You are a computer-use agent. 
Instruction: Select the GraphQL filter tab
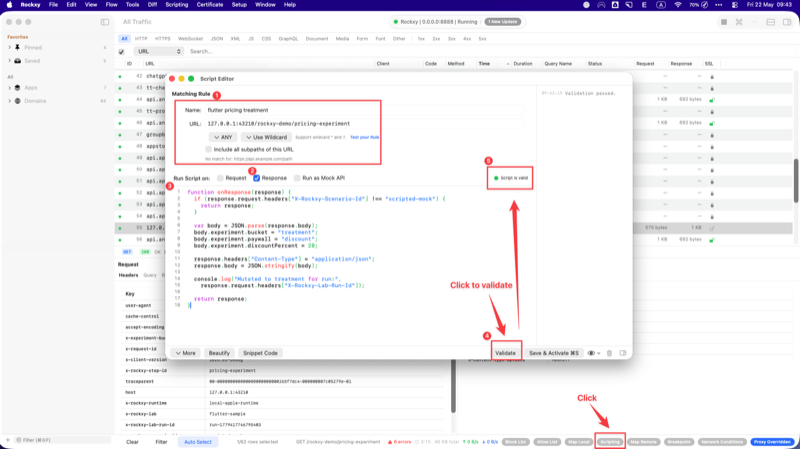[x=288, y=39]
